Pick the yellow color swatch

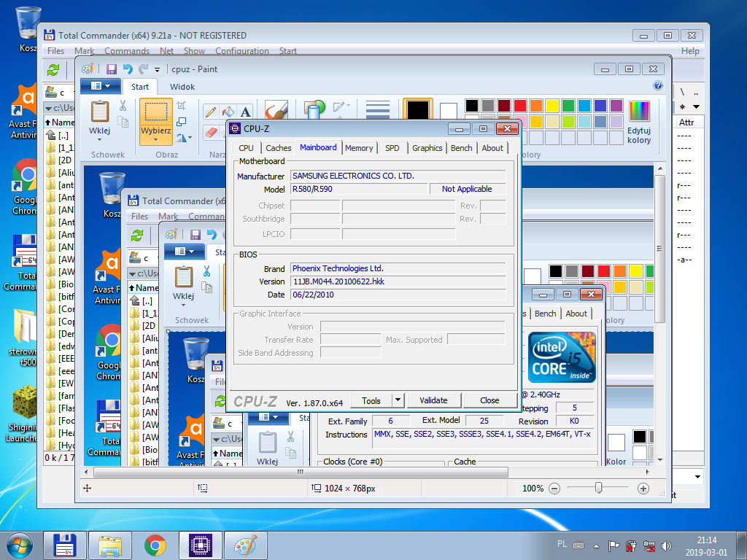(x=552, y=105)
